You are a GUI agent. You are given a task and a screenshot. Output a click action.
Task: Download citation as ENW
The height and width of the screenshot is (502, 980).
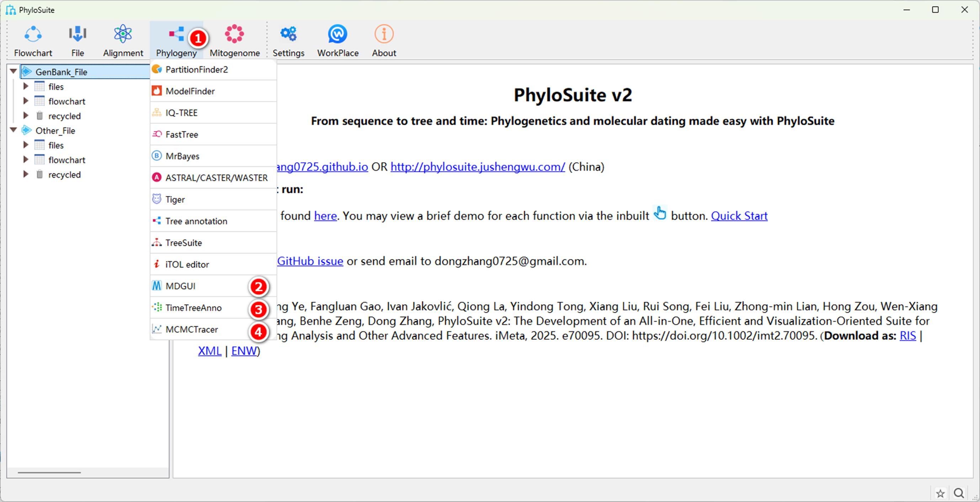(244, 350)
